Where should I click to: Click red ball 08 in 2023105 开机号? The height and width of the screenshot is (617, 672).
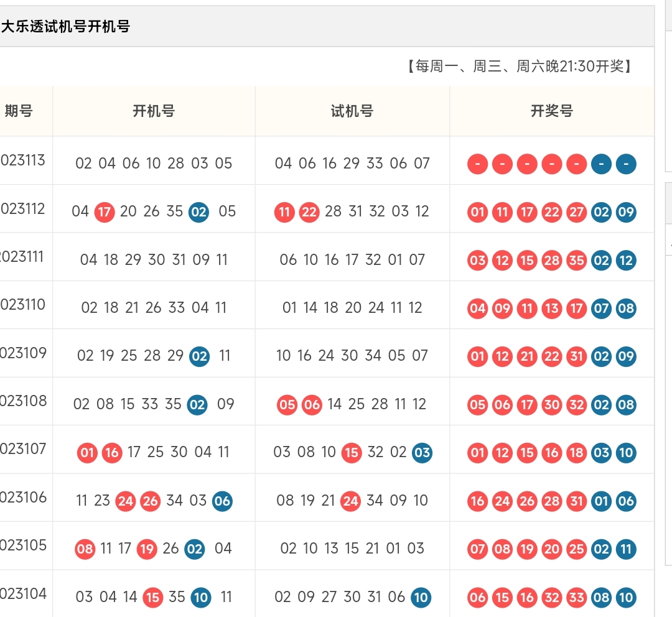pos(85,549)
